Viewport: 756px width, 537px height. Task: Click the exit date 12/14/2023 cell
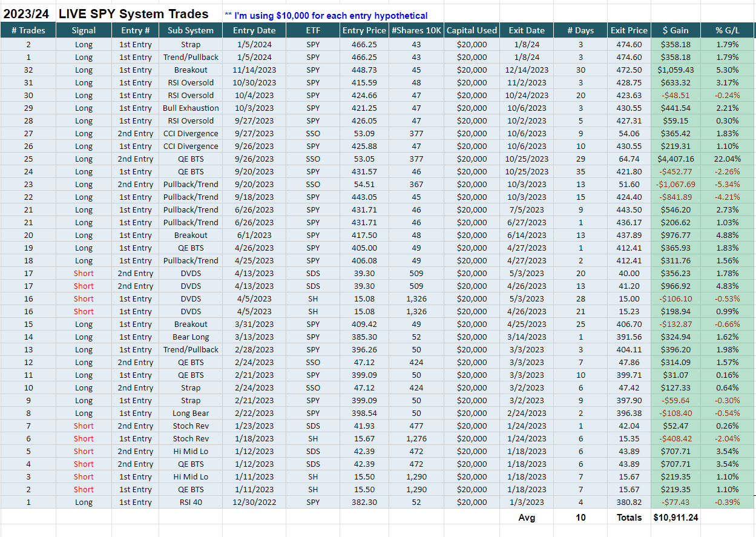pos(527,70)
